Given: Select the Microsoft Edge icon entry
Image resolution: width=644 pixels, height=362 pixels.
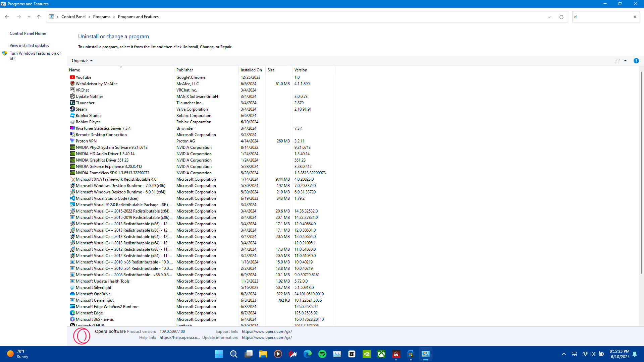Looking at the screenshot, I should tap(72, 313).
